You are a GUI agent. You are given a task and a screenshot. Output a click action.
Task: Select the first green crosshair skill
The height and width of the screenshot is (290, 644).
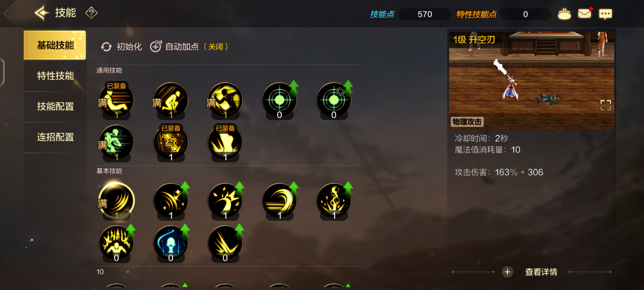[x=279, y=100]
